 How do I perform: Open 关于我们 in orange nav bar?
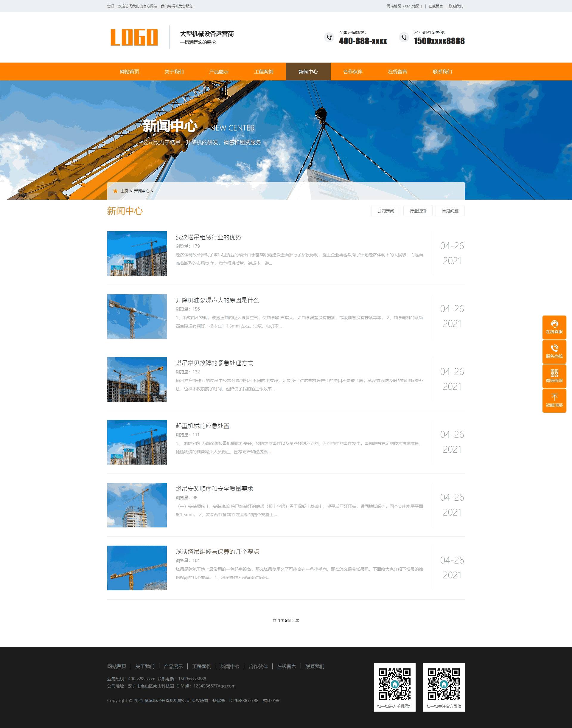(x=174, y=72)
